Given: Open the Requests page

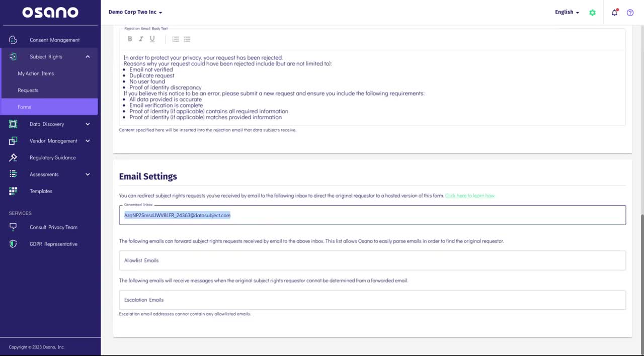Looking at the screenshot, I should coord(28,90).
